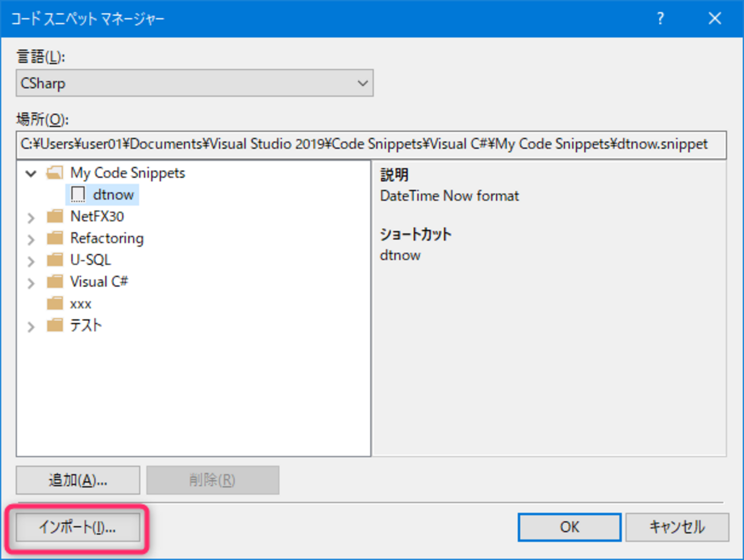Click the Refactoring folder icon

tap(55, 239)
